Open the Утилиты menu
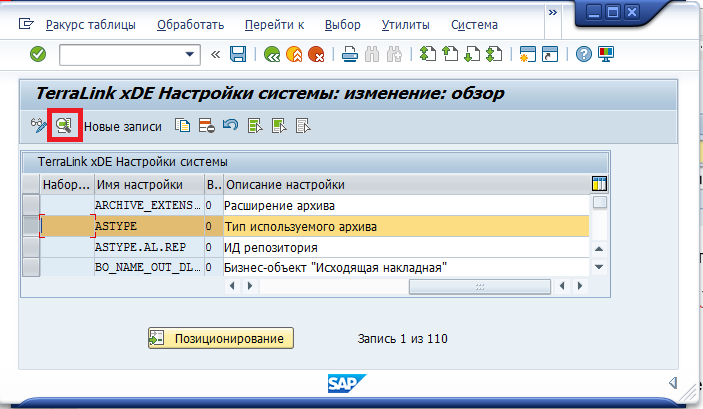The image size is (703, 409). point(405,24)
